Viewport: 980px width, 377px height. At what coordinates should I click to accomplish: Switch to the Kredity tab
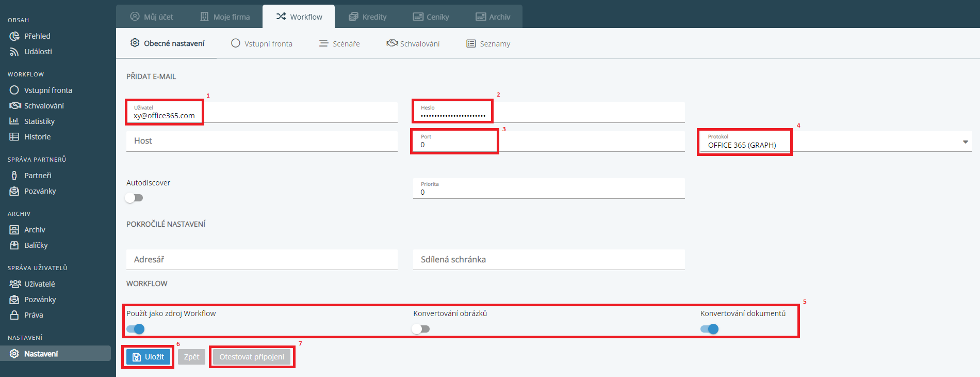[368, 17]
